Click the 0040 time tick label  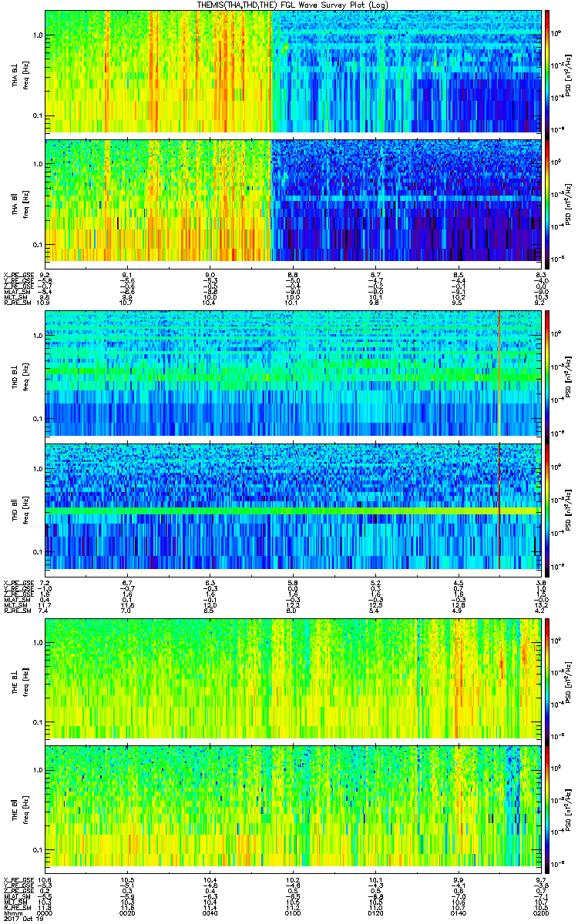coord(210,913)
